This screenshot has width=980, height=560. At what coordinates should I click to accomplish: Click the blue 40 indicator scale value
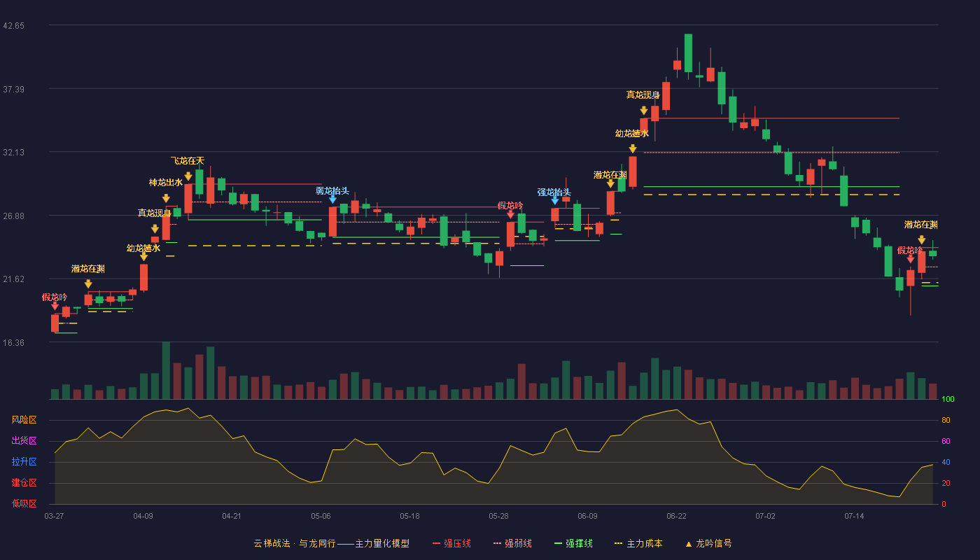coord(946,462)
